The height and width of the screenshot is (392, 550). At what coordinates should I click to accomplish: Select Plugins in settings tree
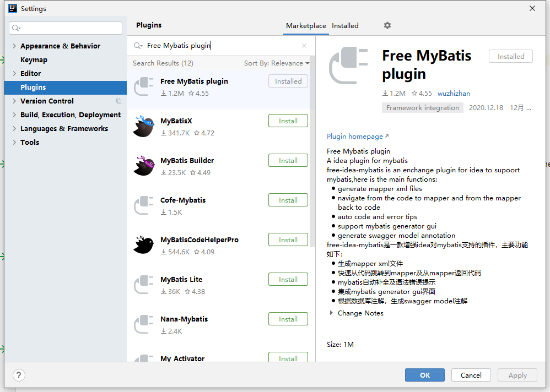(x=66, y=87)
